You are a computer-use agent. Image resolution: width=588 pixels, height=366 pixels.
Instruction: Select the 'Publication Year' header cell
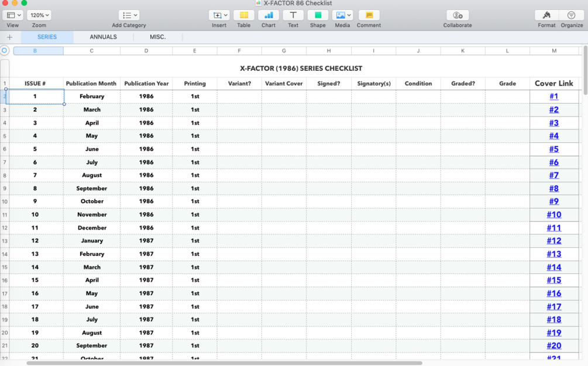(146, 84)
